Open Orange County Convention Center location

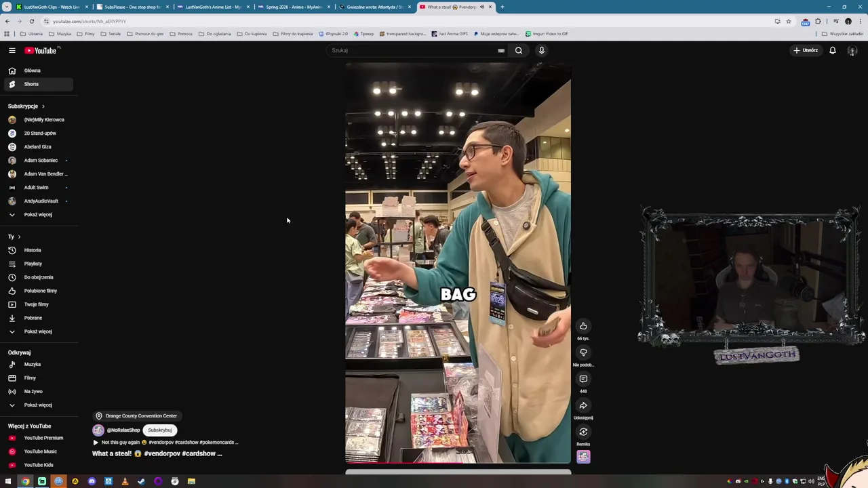pos(136,416)
